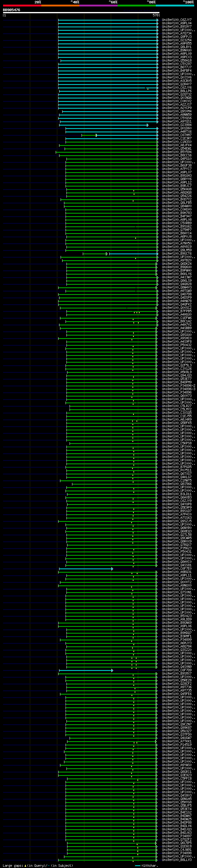Open hit UniRef100_B9S9Y7
197x868 pixels.
pyautogui.click(x=177, y=26)
